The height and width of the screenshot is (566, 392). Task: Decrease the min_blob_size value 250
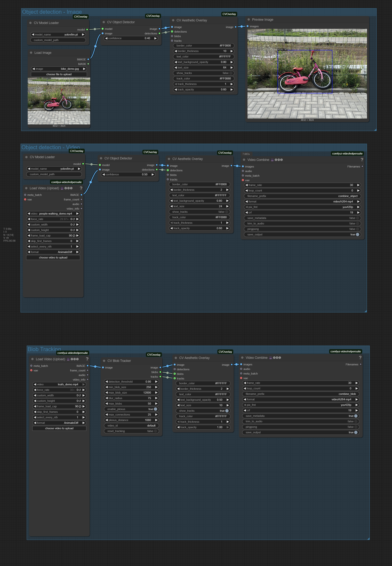click(107, 387)
